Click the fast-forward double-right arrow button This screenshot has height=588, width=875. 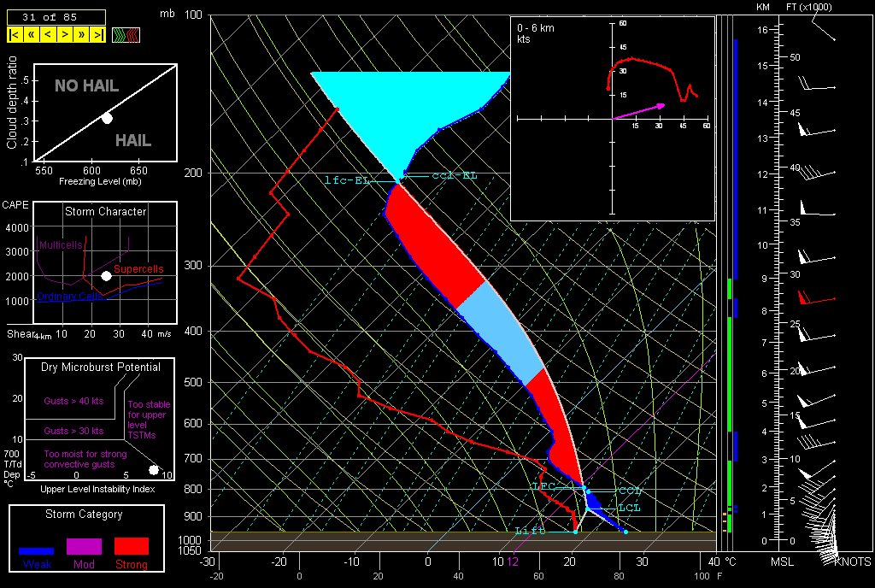82,35
